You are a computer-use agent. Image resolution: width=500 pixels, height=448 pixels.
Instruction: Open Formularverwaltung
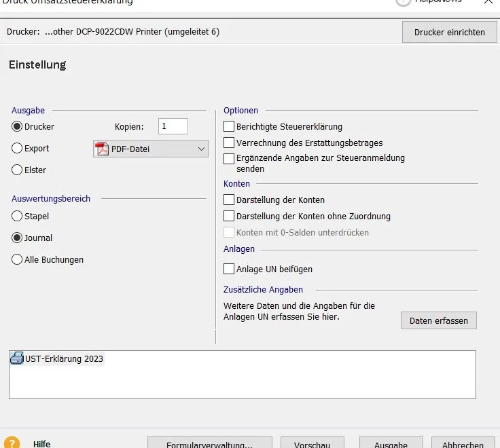(x=209, y=443)
